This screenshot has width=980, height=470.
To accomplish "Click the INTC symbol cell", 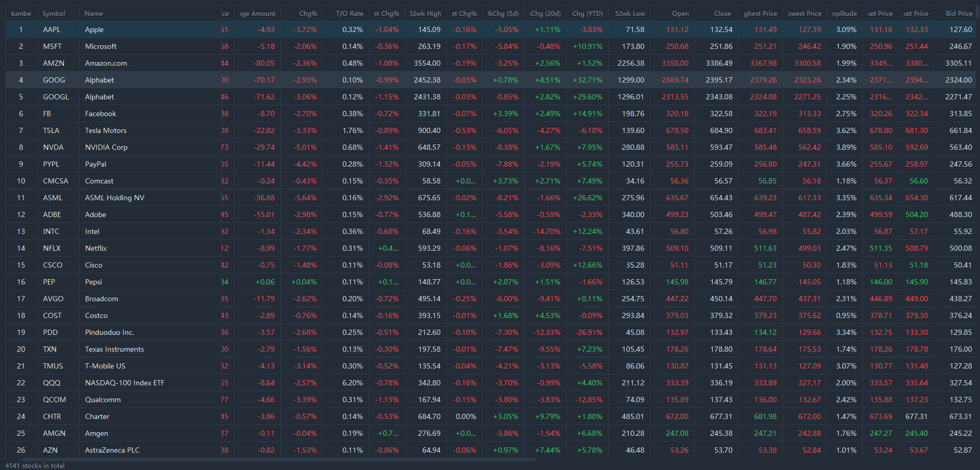I will click(x=51, y=231).
